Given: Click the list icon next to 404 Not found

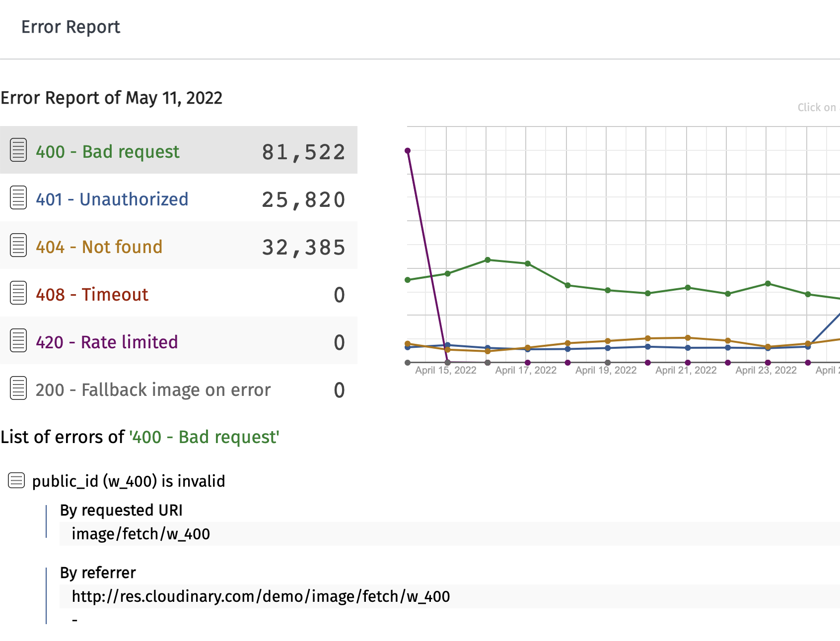Looking at the screenshot, I should 18,246.
